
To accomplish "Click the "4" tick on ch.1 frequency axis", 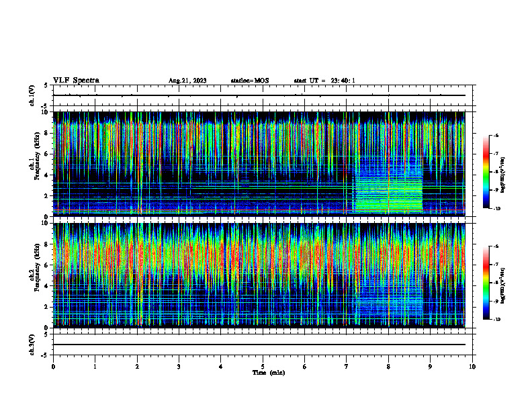I will coord(46,175).
